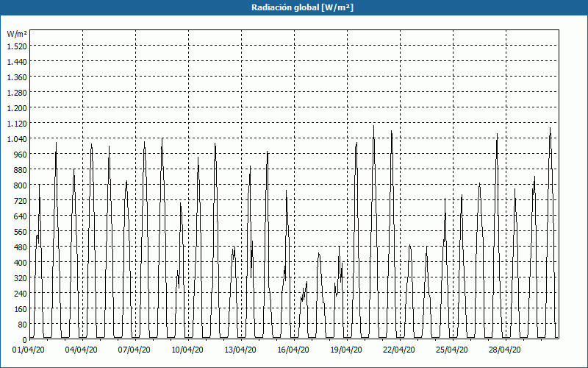Viewport: 588px width, 368px height.
Task: Select the 16/04/20 date label
Action: coord(293,350)
